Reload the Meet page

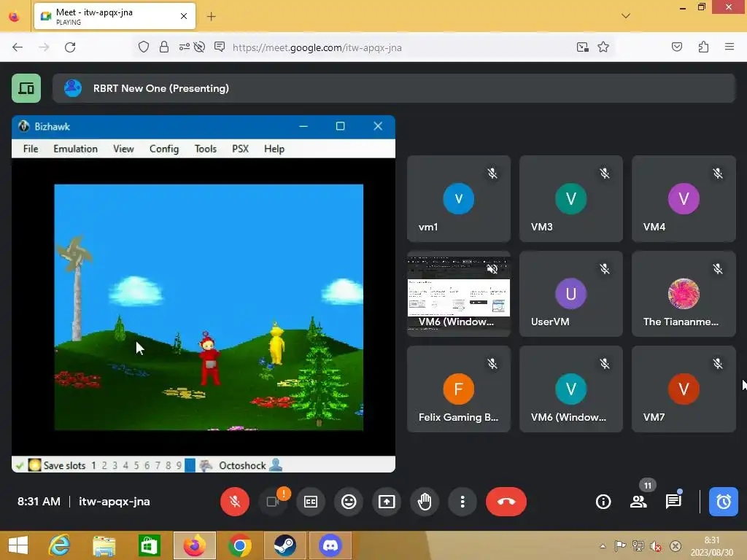[x=70, y=47]
